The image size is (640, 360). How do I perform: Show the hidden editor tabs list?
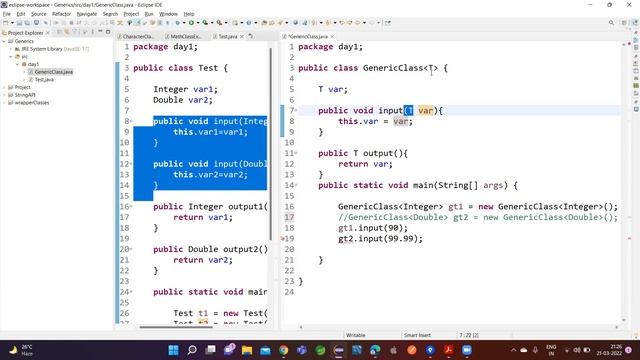click(x=251, y=36)
